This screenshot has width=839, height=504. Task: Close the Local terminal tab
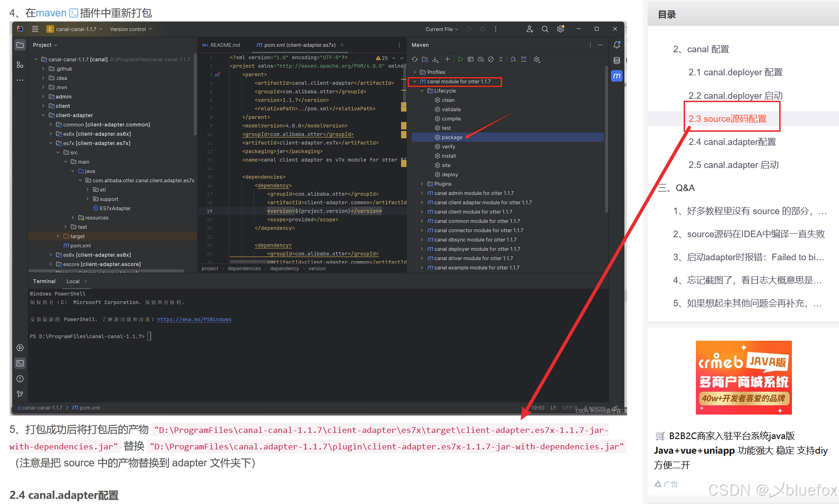86,281
